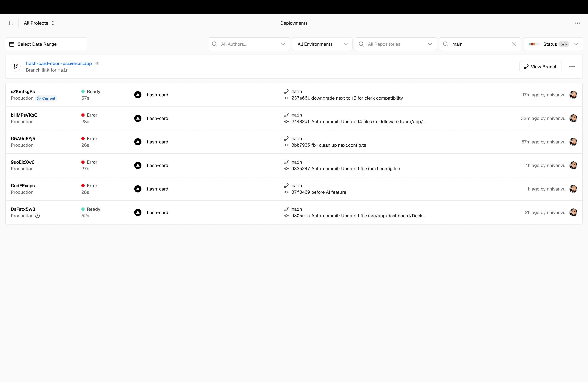This screenshot has height=382, width=588.
Task: Open the Select Date Range picker
Action: click(x=46, y=44)
